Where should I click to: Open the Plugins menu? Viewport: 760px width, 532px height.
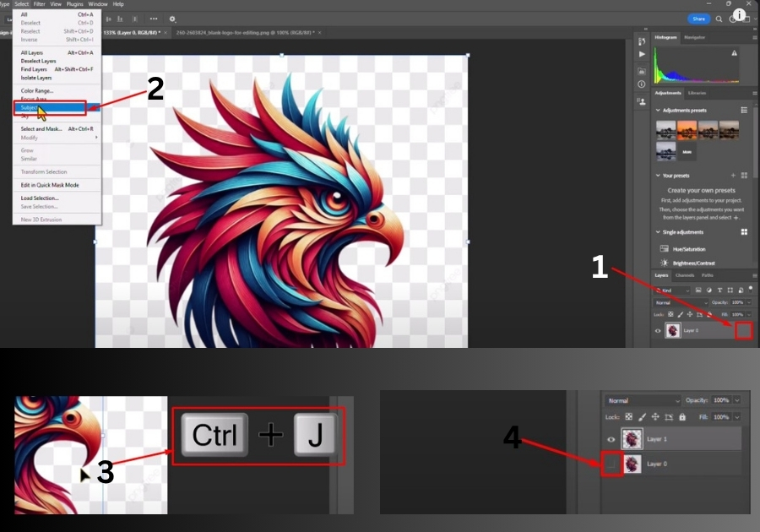(x=74, y=4)
